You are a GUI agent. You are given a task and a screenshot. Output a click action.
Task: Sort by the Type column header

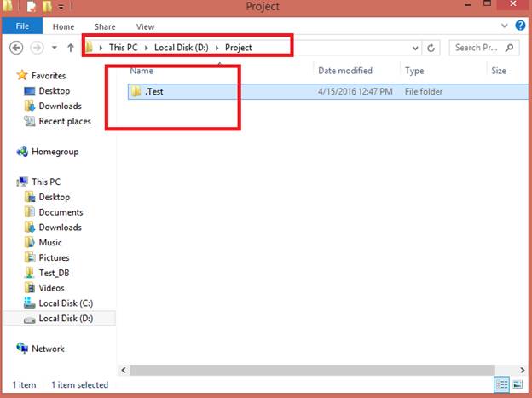click(x=414, y=71)
